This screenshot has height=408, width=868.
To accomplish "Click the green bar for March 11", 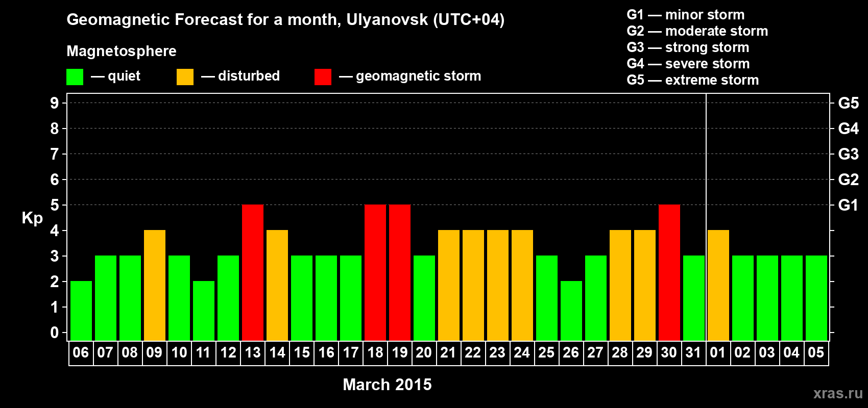I will coord(204,311).
